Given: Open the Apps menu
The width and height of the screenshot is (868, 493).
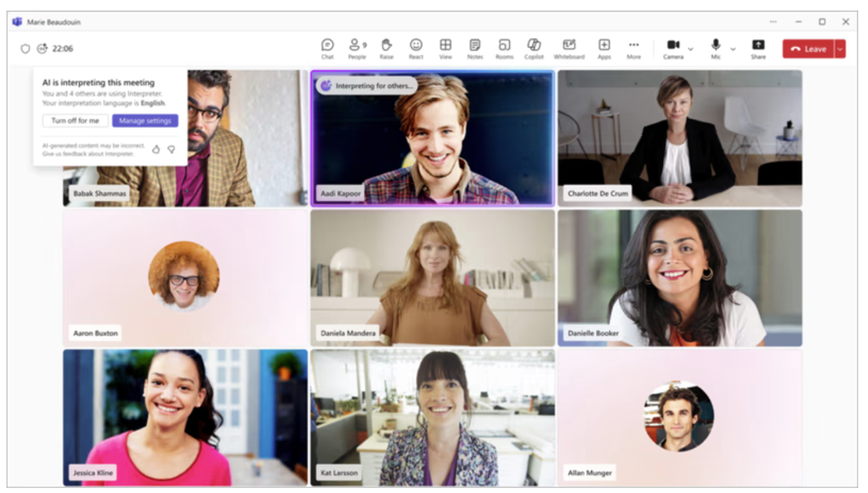Looking at the screenshot, I should (604, 48).
